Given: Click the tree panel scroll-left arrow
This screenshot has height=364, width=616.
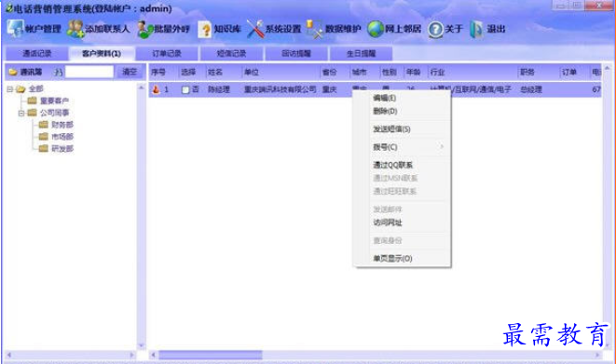Looking at the screenshot, I should click(8, 355).
